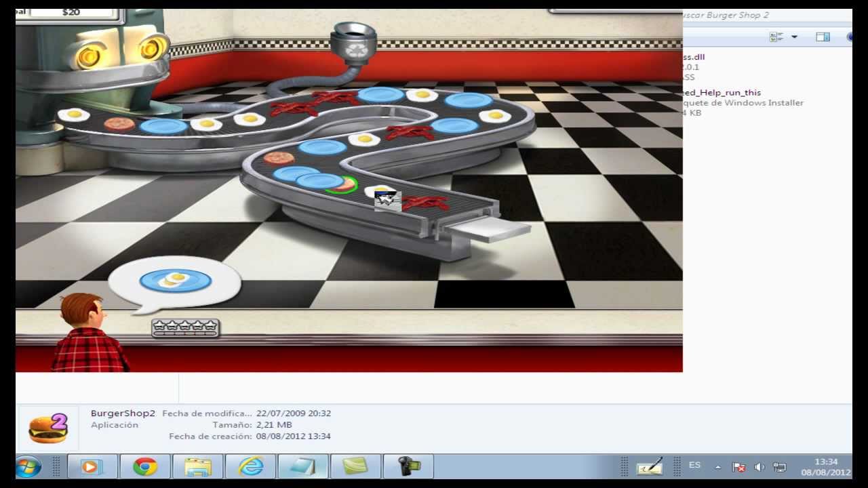Open the Tablet PC input panel icon
The width and height of the screenshot is (868, 488).
[650, 466]
